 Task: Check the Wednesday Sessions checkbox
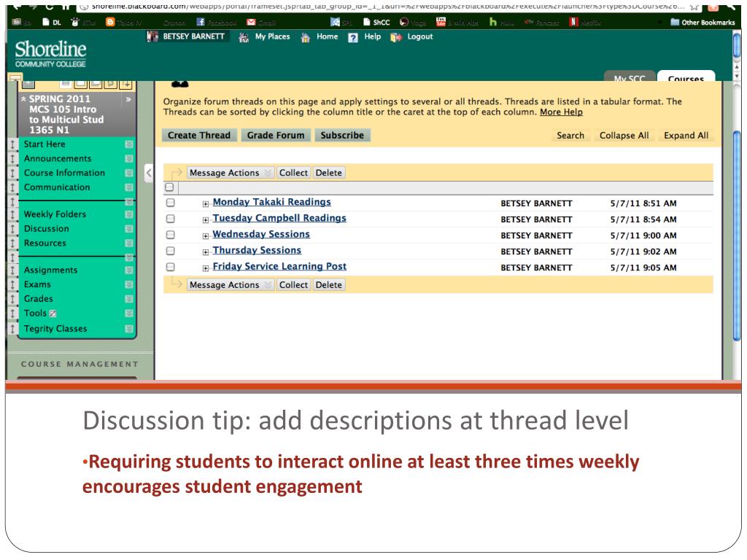[171, 236]
